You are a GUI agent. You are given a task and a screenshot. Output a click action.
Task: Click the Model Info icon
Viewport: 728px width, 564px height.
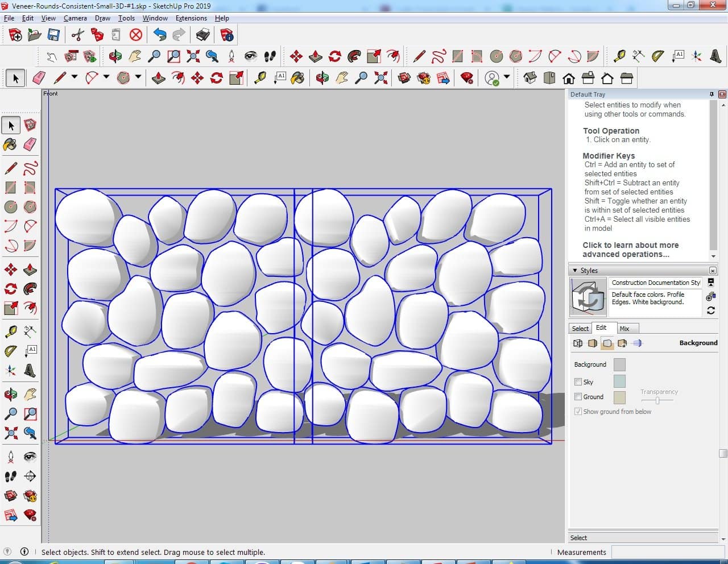[227, 35]
